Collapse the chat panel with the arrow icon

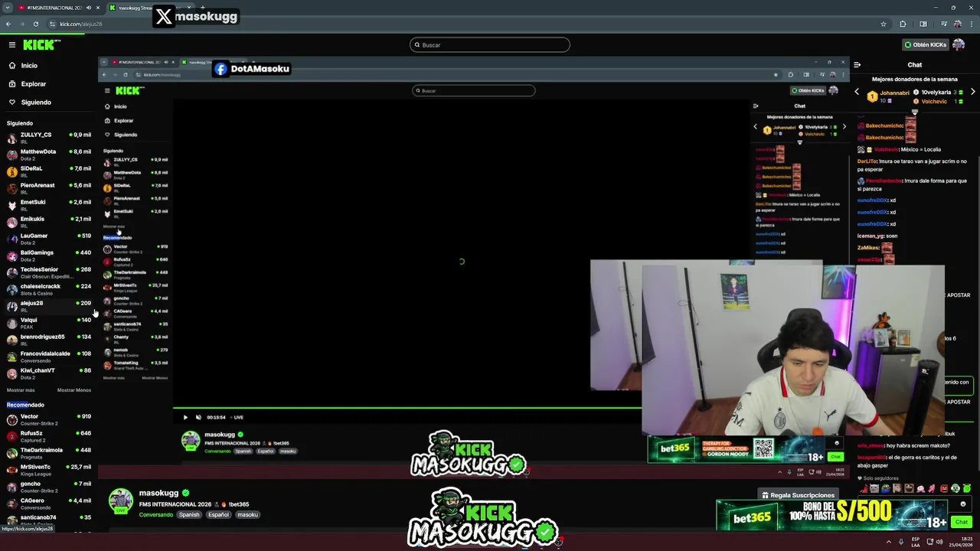click(857, 65)
